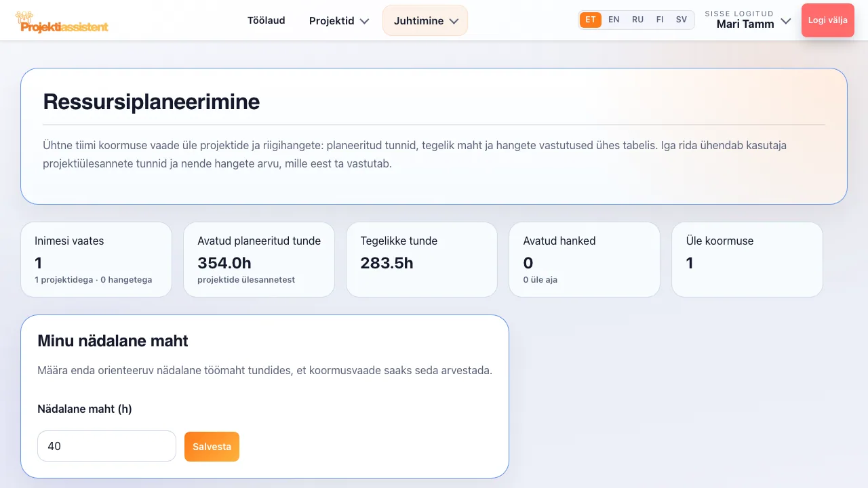
Task: Click the Ressursiplaneerimine heading
Action: pos(151,102)
